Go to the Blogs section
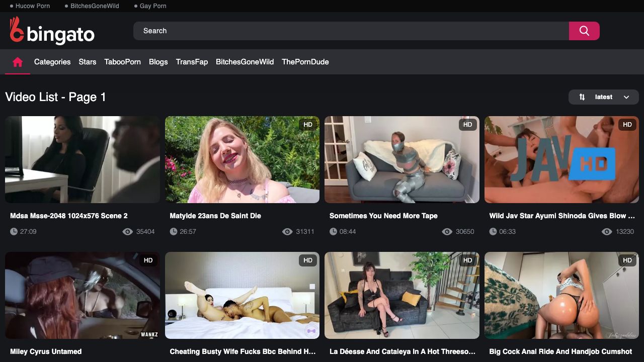The height and width of the screenshot is (362, 644). click(x=158, y=62)
